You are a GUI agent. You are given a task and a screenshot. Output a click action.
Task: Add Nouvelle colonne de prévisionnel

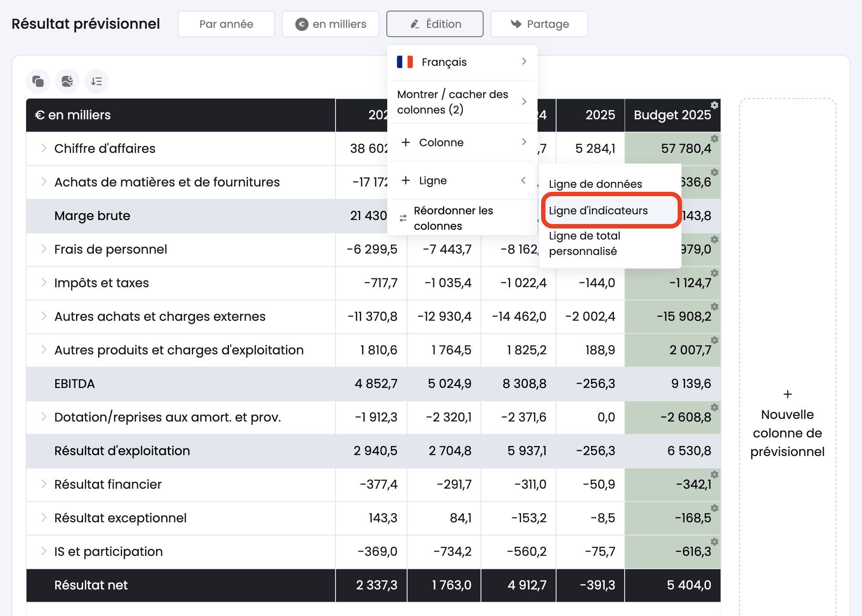pos(788,424)
